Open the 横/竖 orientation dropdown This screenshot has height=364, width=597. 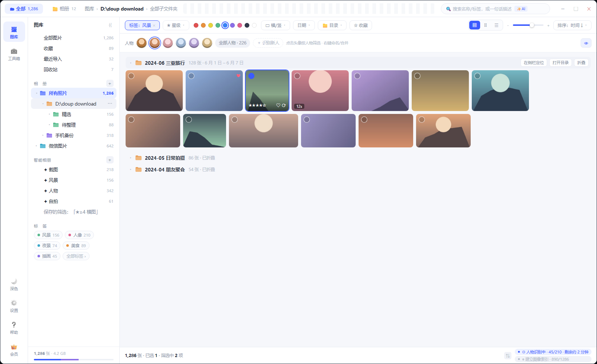pyautogui.click(x=276, y=25)
